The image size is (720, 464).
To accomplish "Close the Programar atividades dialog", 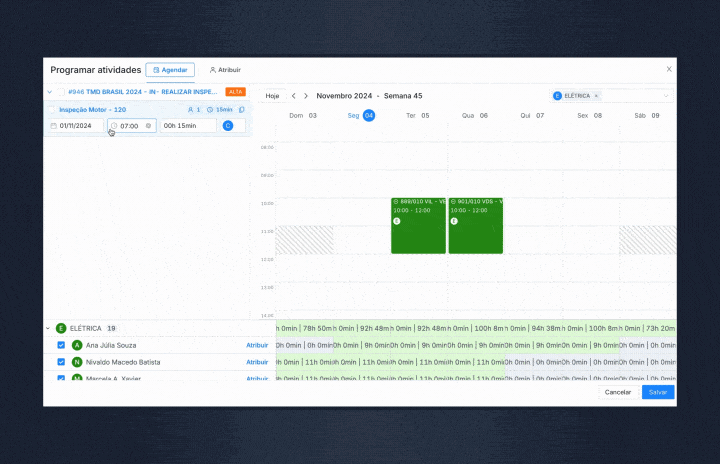I will pos(669,69).
